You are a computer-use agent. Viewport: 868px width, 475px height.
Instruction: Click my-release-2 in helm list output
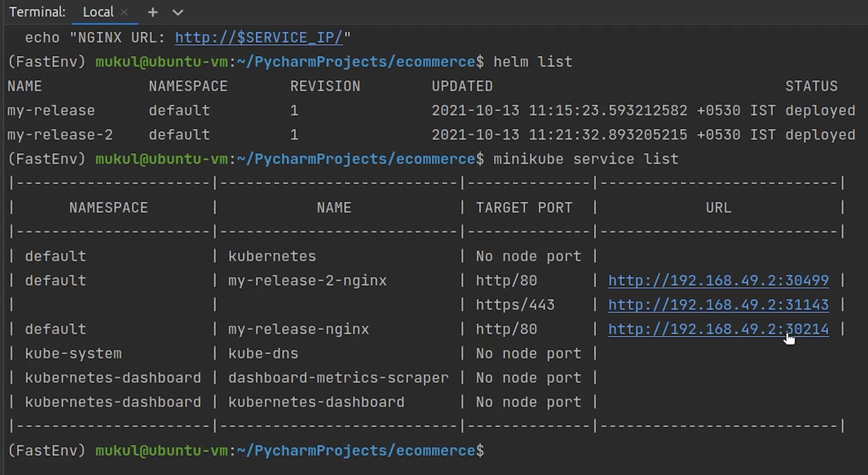(x=60, y=135)
